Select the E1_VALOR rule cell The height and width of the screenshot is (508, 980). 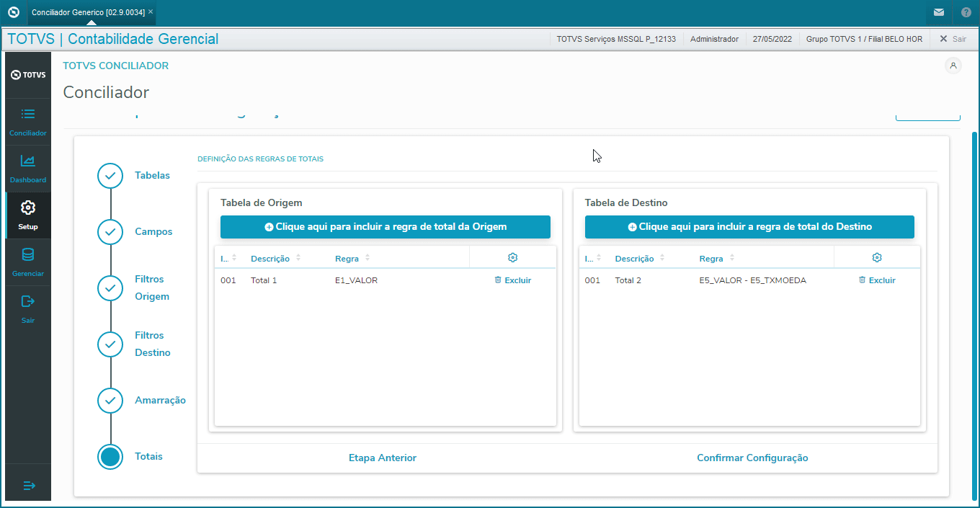coord(356,280)
